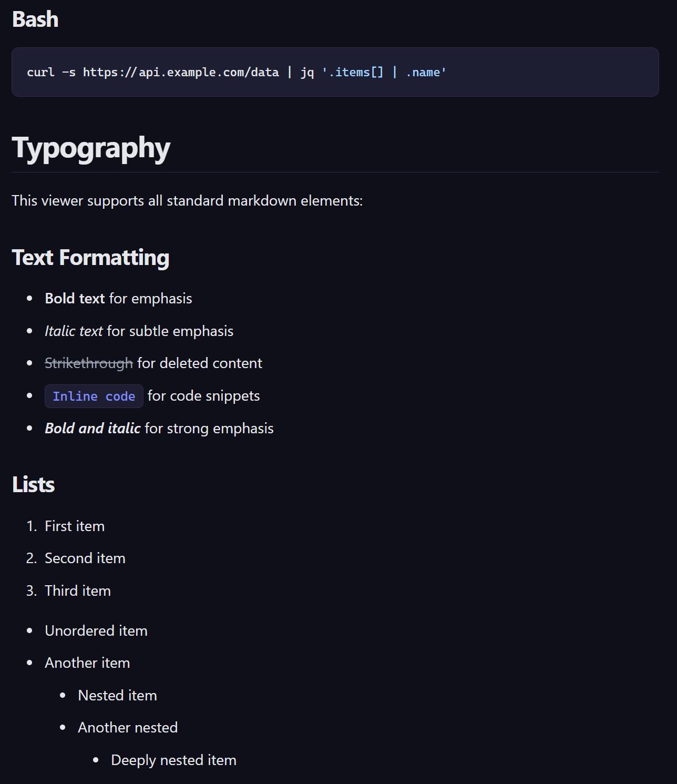
Task: Click the Lists heading
Action: tap(33, 485)
